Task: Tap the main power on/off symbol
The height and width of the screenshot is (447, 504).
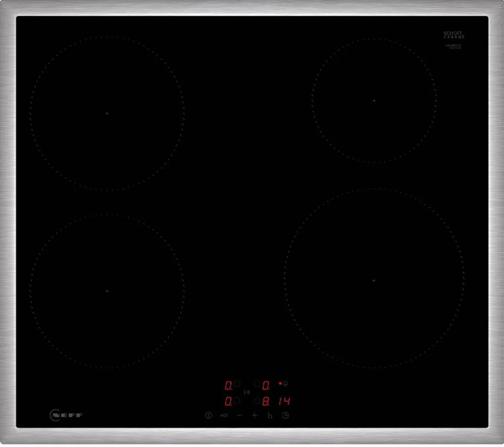Action: click(208, 415)
